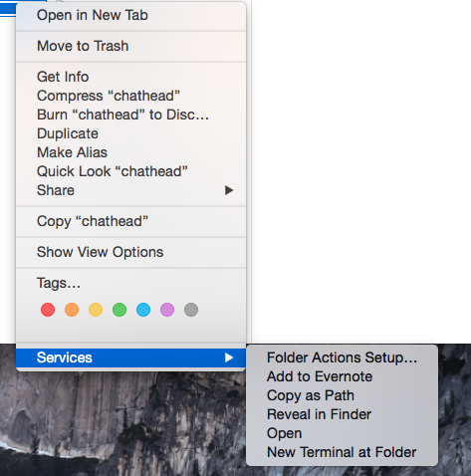
Task: Choose New Terminal at Folder
Action: pos(343,452)
